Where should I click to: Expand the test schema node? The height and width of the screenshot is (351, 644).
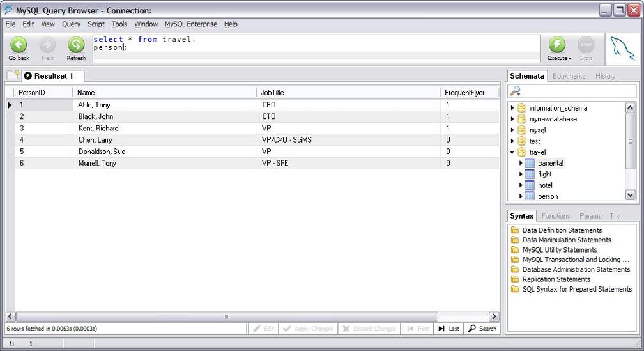(512, 141)
